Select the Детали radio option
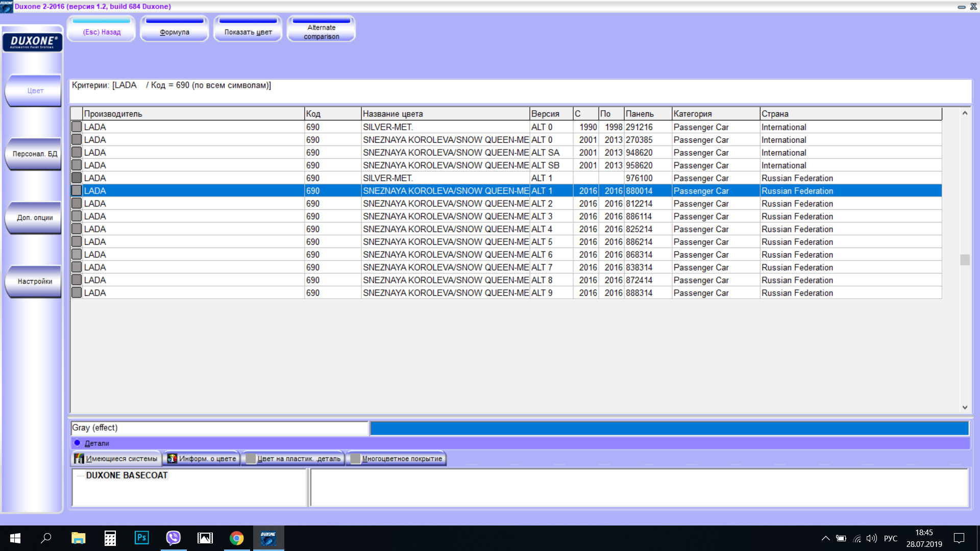 pos(78,443)
